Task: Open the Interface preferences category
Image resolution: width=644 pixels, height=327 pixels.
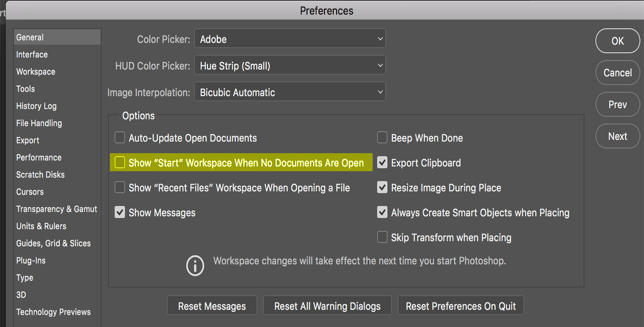Action: point(32,54)
